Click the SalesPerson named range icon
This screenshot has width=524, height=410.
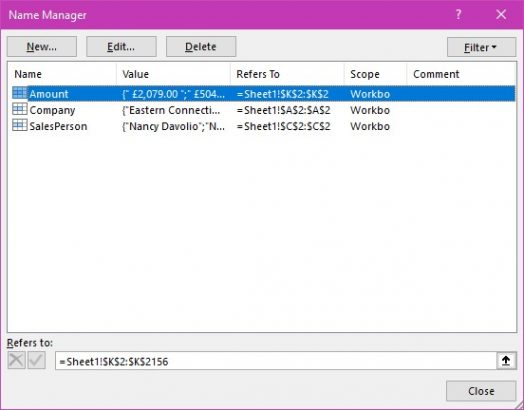pos(20,125)
